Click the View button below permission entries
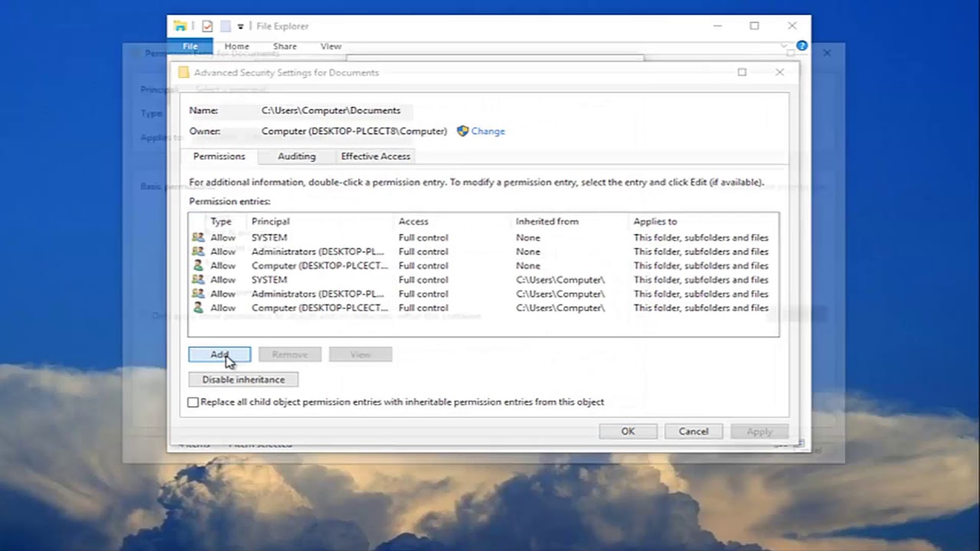Screen dimensions: 980x551 click(x=361, y=354)
